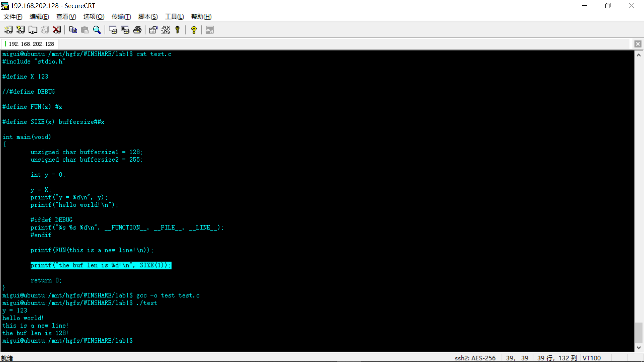
Task: Click the Find magnifier icon
Action: [97, 30]
